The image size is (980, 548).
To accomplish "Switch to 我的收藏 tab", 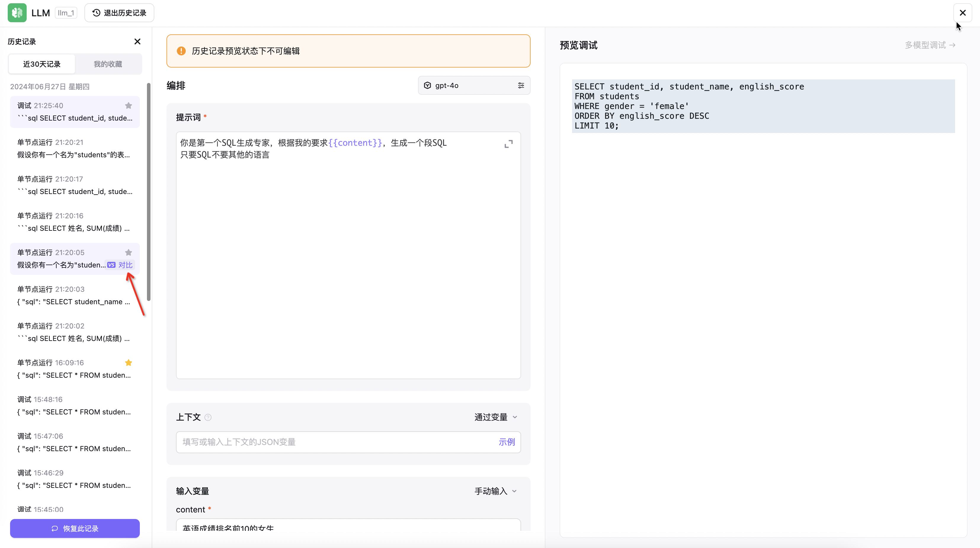I will [108, 64].
